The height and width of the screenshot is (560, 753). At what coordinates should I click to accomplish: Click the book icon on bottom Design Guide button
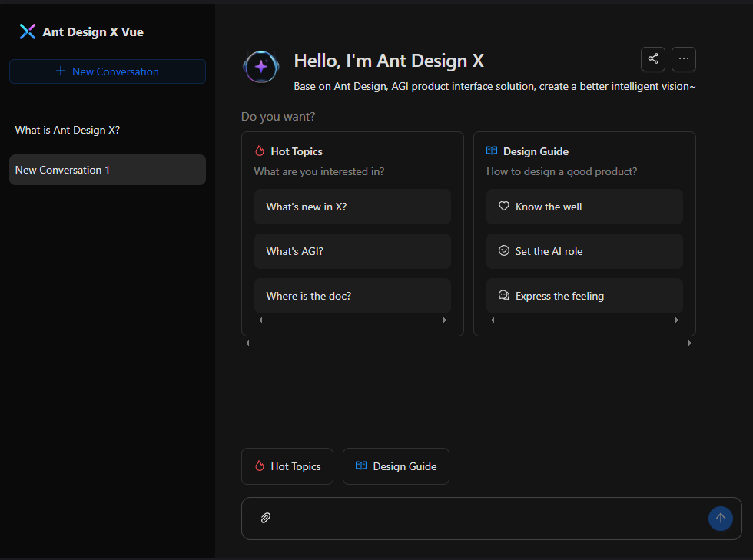point(361,466)
